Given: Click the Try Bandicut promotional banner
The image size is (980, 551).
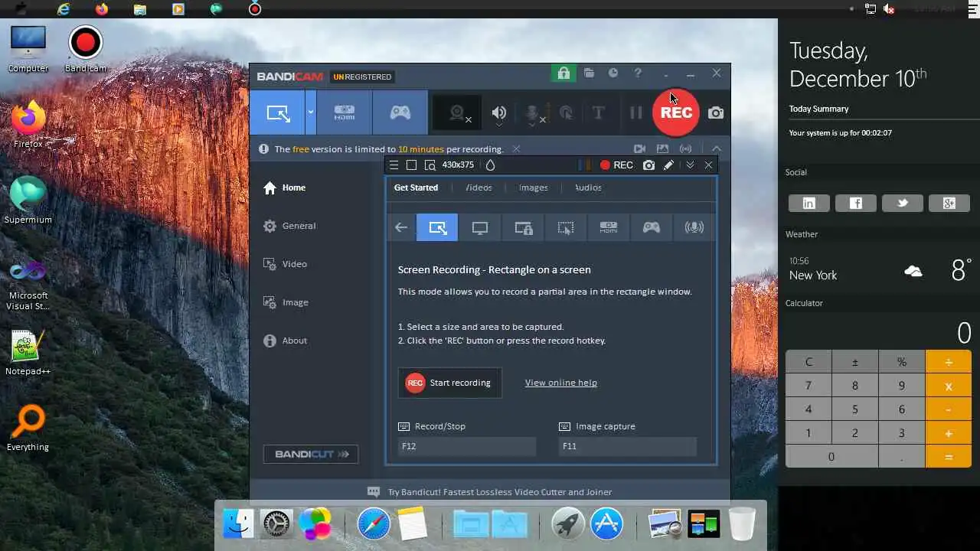Looking at the screenshot, I should click(490, 492).
